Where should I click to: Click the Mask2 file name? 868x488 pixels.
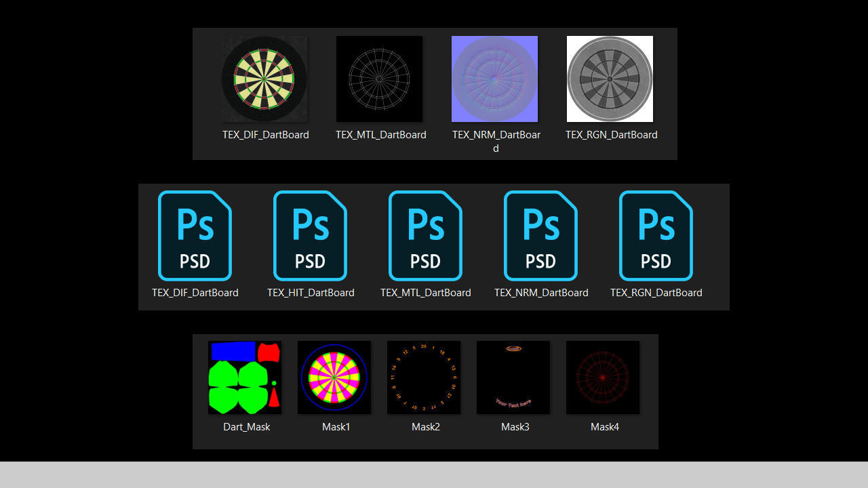[426, 427]
